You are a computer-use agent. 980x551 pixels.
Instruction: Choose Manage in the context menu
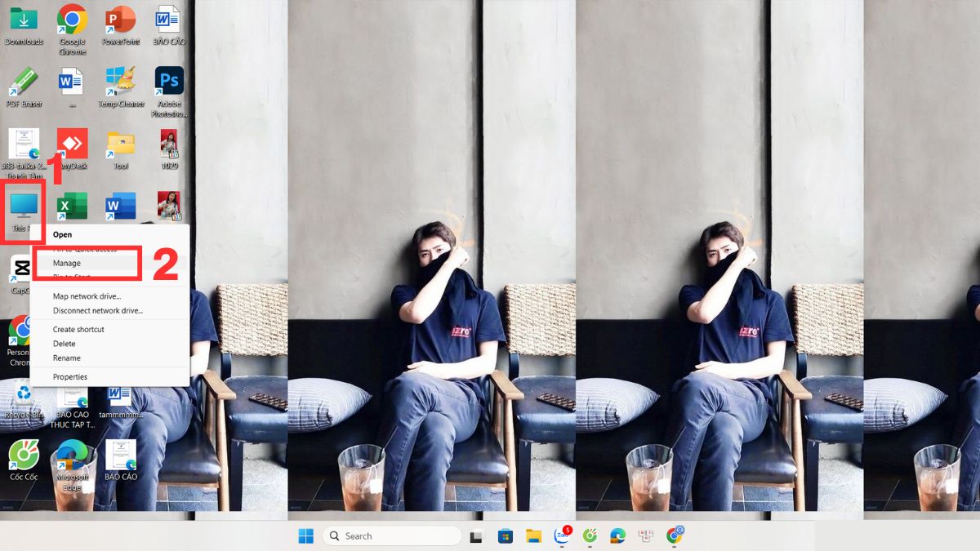click(67, 263)
